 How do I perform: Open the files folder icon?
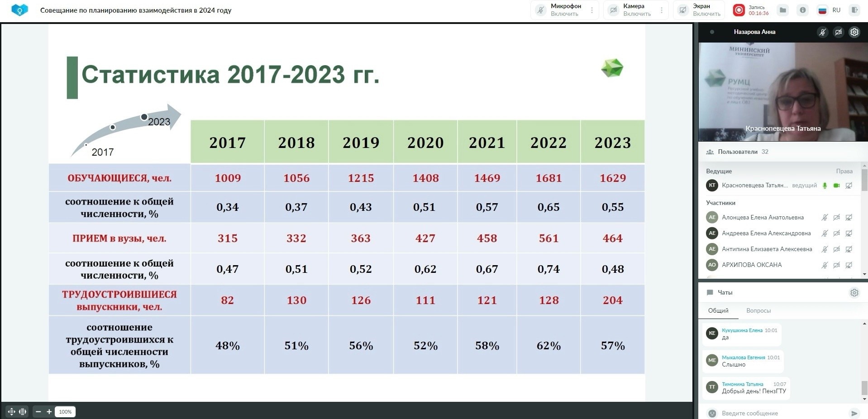[782, 10]
